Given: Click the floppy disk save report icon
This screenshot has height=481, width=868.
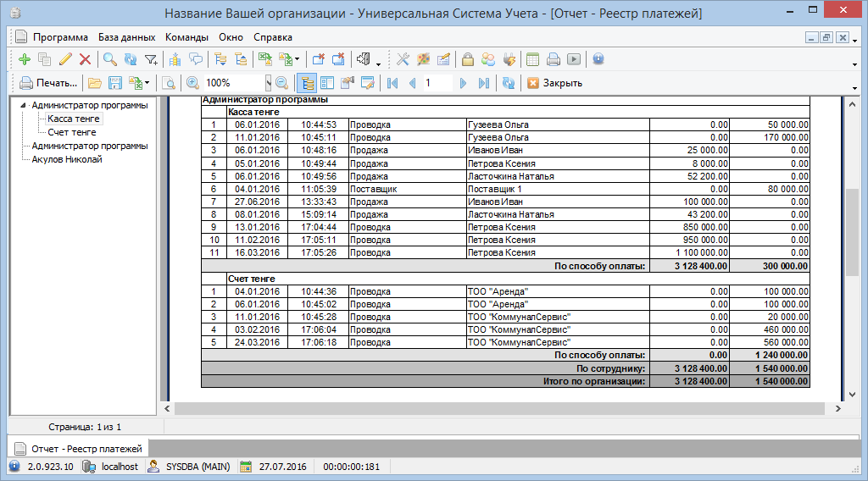Looking at the screenshot, I should tap(114, 83).
